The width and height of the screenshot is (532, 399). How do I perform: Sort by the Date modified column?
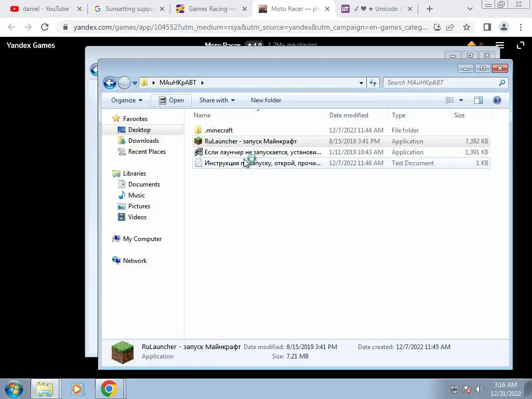tap(357, 115)
